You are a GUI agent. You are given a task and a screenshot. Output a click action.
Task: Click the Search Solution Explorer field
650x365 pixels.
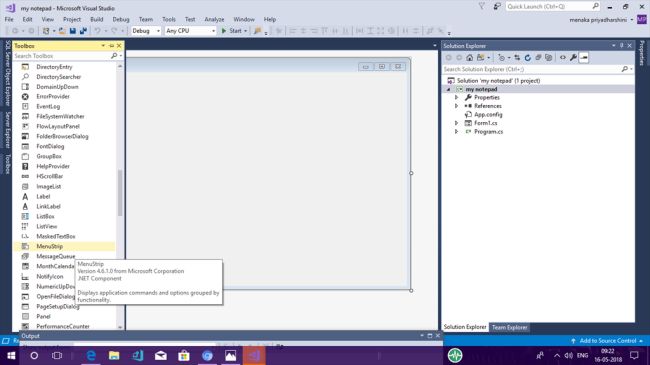pyautogui.click(x=531, y=69)
